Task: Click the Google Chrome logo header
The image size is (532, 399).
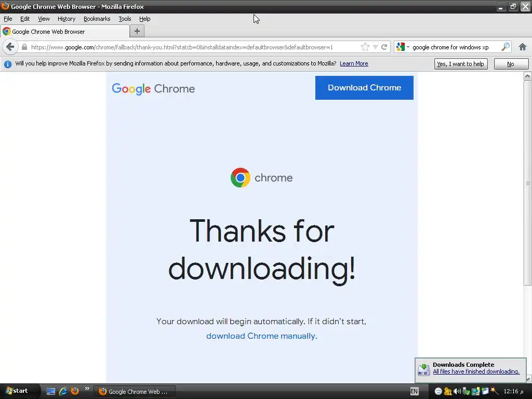Action: tap(153, 89)
